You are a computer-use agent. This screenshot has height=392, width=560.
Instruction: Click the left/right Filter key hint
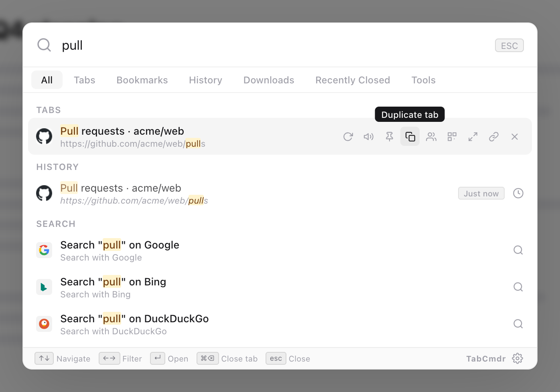coord(109,358)
